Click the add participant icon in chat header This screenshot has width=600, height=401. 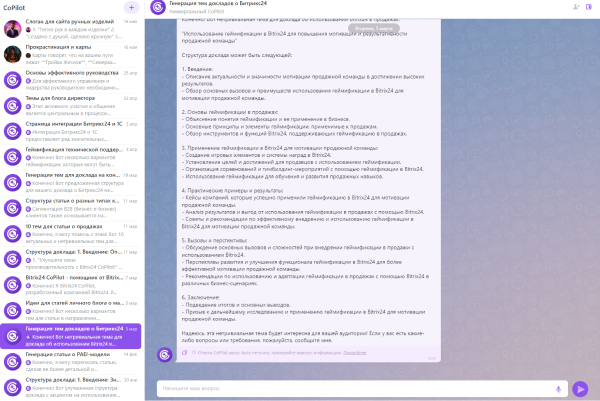pyautogui.click(x=576, y=7)
